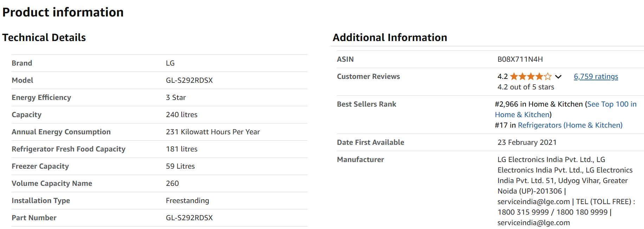Image resolution: width=644 pixels, height=229 pixels.
Task: Click the ASIN value B08X711N4H
Action: (520, 59)
